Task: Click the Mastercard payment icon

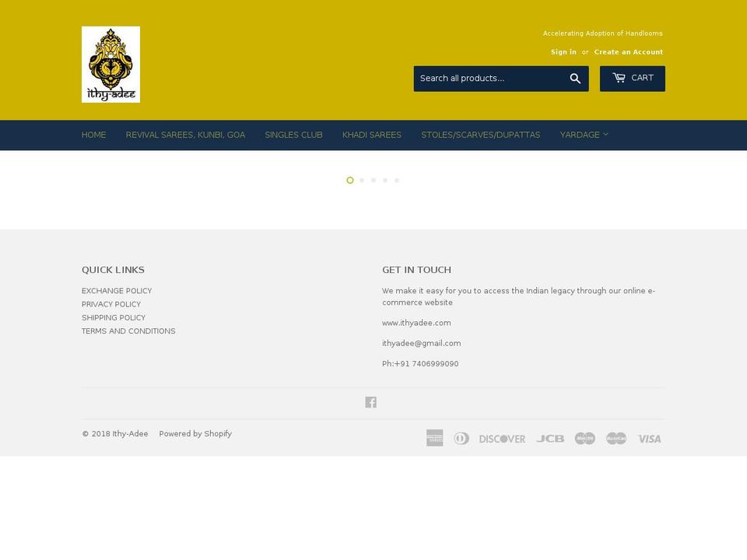Action: coord(616,438)
